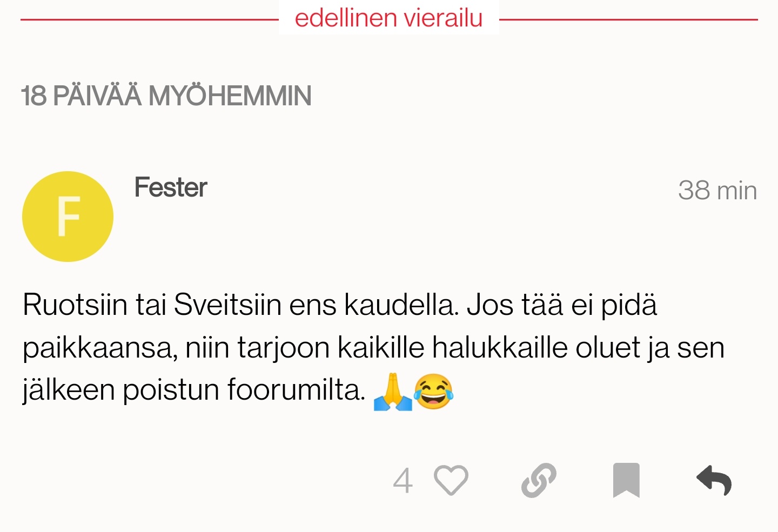This screenshot has width=778, height=532.
Task: Open the 38 min post timestamp
Action: point(717,190)
